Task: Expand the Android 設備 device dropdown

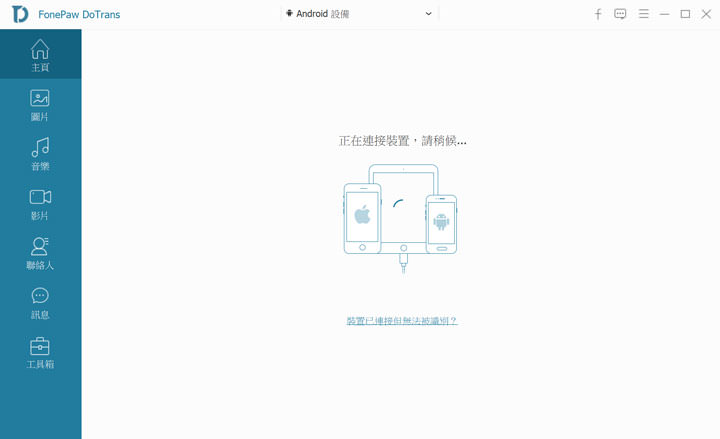Action: click(360, 14)
